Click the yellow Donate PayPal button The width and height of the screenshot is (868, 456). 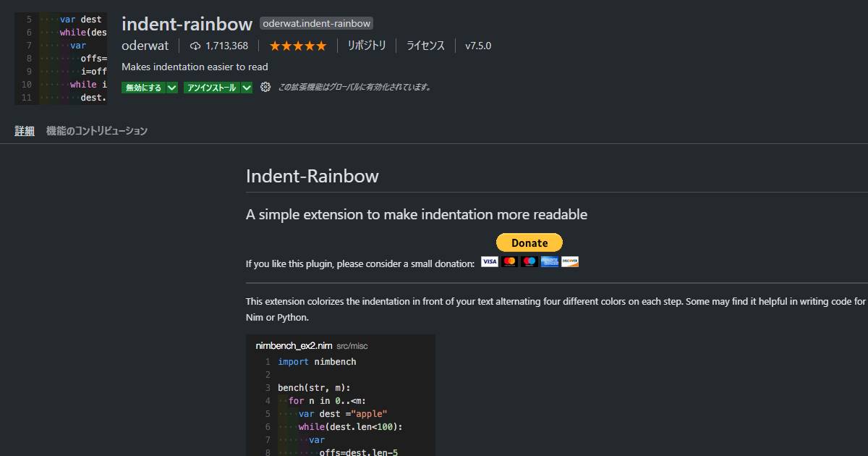[x=529, y=242]
